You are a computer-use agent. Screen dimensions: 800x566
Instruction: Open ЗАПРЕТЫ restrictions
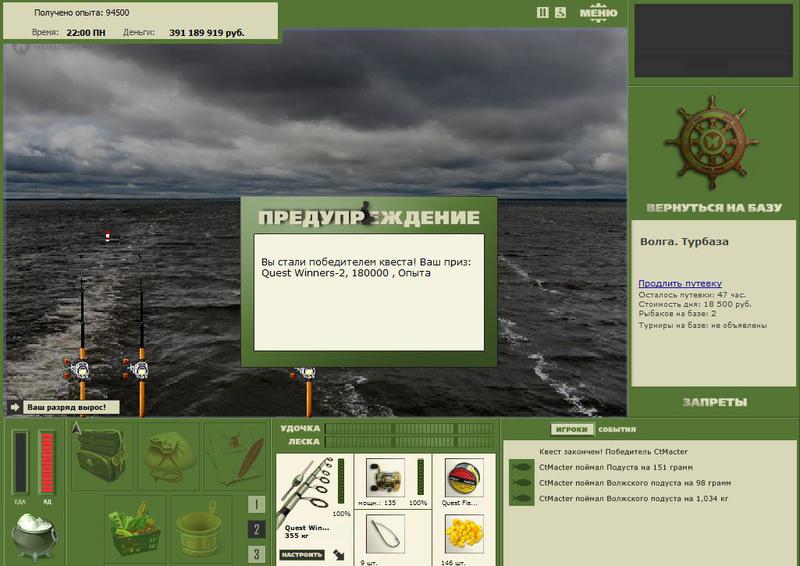(x=715, y=402)
